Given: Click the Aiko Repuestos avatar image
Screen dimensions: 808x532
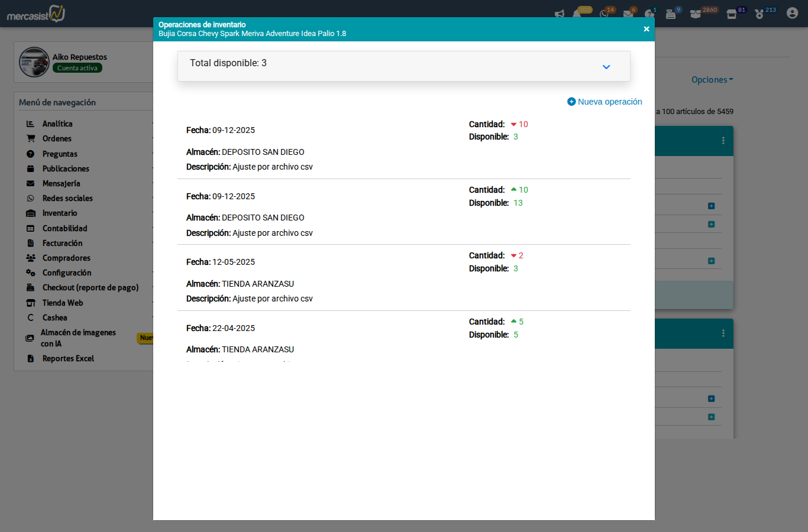Looking at the screenshot, I should pos(34,62).
